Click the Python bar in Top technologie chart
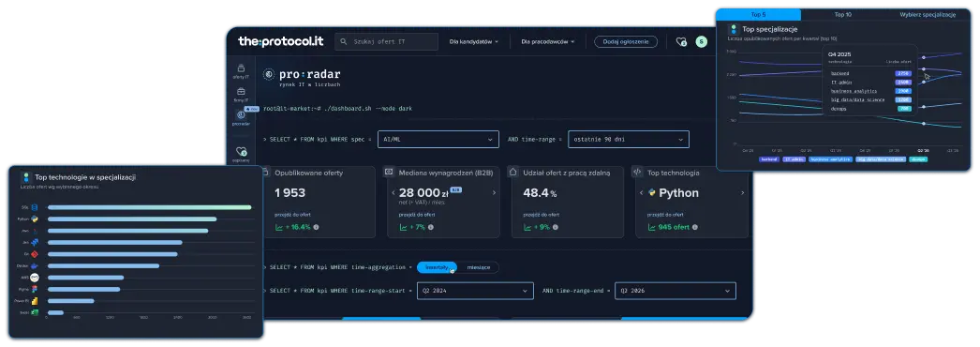980x347 pixels. (132, 219)
